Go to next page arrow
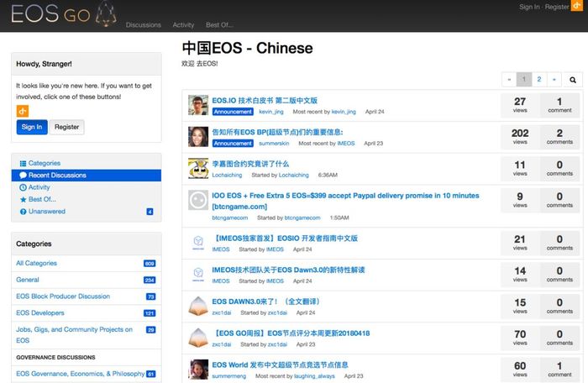The image size is (588, 383). point(554,80)
